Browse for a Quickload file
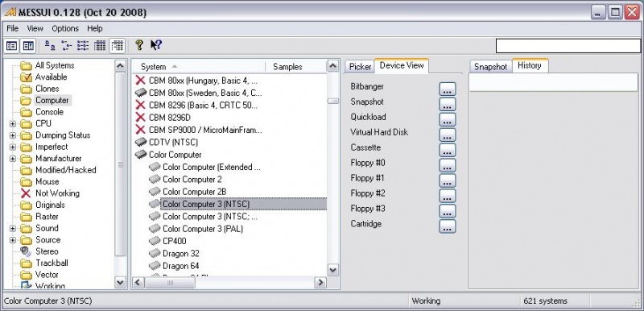 448,119
